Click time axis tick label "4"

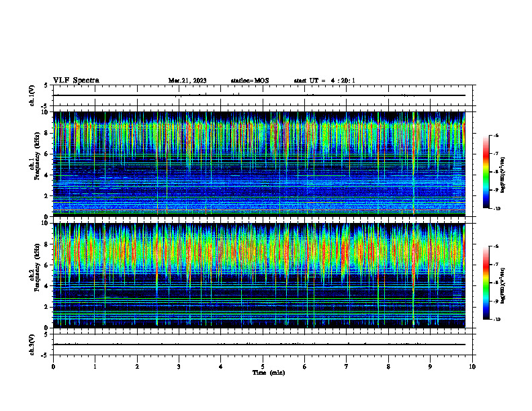point(220,367)
